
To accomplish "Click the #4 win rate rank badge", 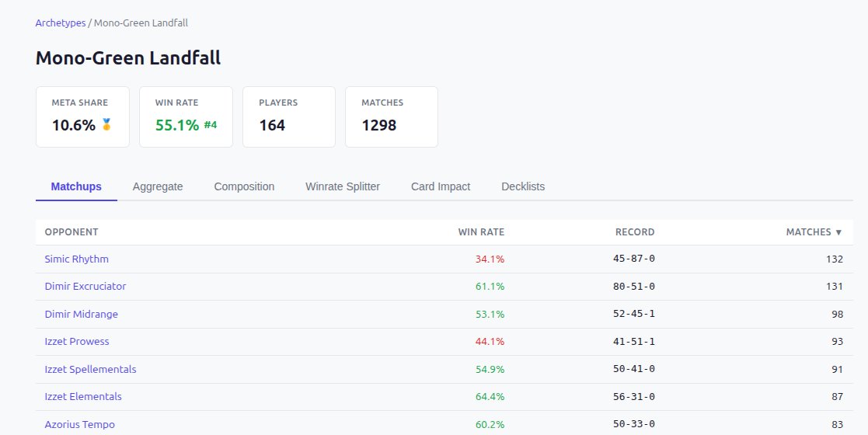I will tap(211, 125).
